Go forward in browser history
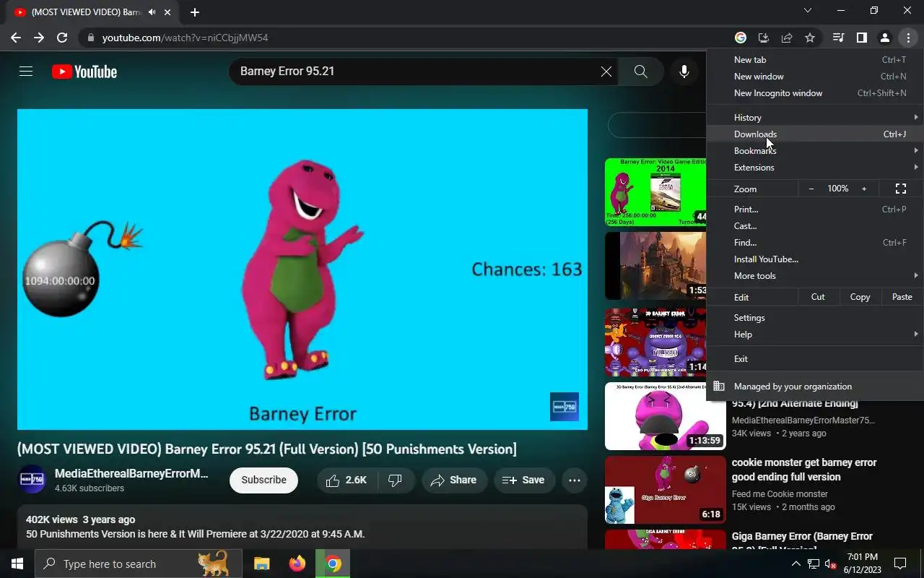 pyautogui.click(x=39, y=38)
